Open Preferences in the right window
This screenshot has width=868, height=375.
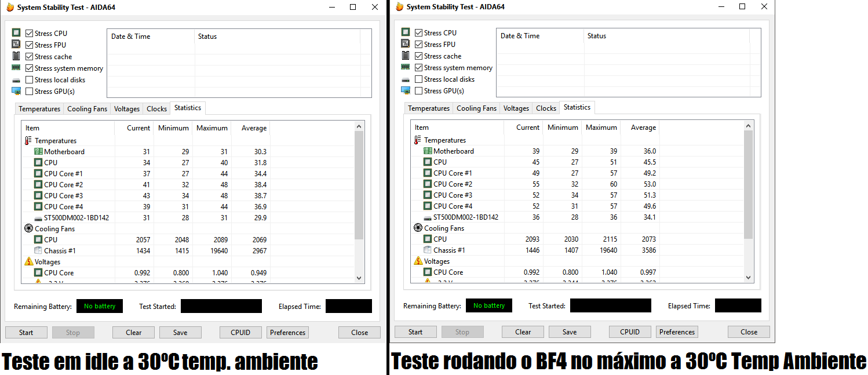click(x=677, y=332)
